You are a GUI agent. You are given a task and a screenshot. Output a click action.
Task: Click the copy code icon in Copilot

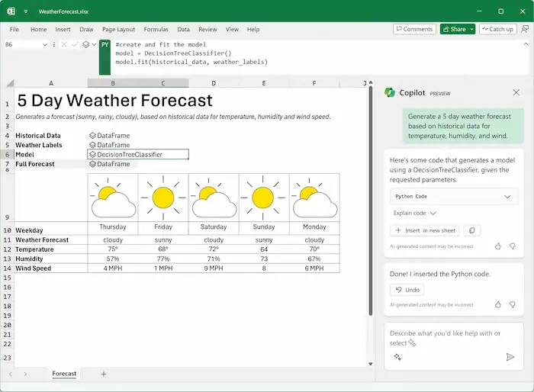tap(473, 230)
